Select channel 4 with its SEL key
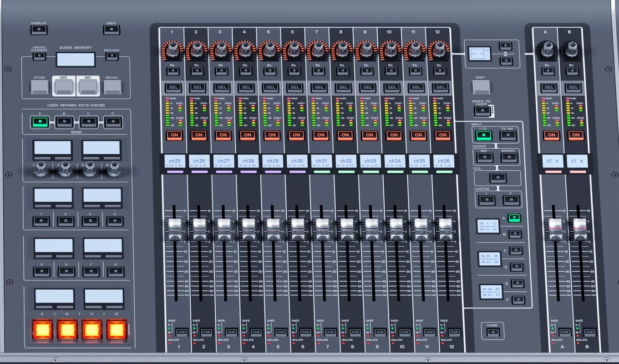619x364 pixels. pyautogui.click(x=246, y=87)
